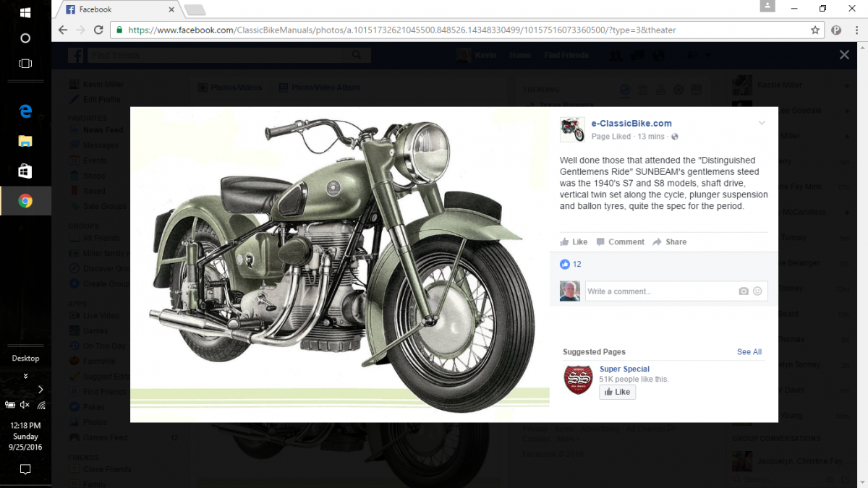Open the Windows Store taskbar icon
This screenshot has width=868, height=488.
click(x=25, y=171)
